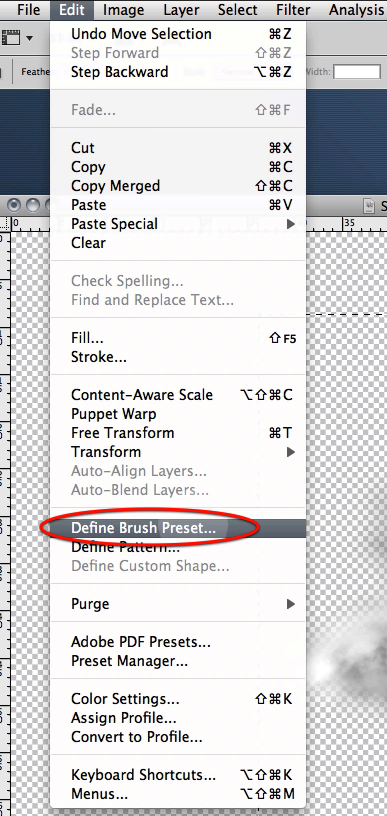
Task: Click Copy Merged
Action: [x=178, y=186]
